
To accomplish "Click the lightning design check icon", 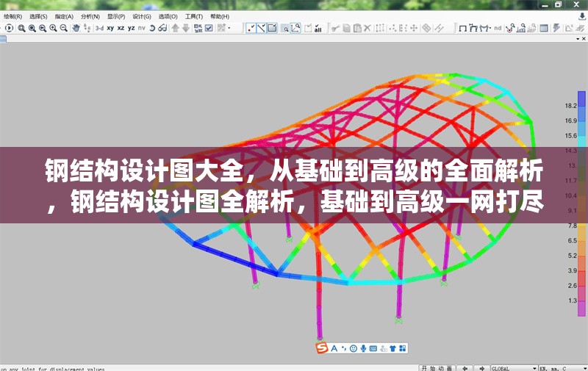I will point(556,28).
